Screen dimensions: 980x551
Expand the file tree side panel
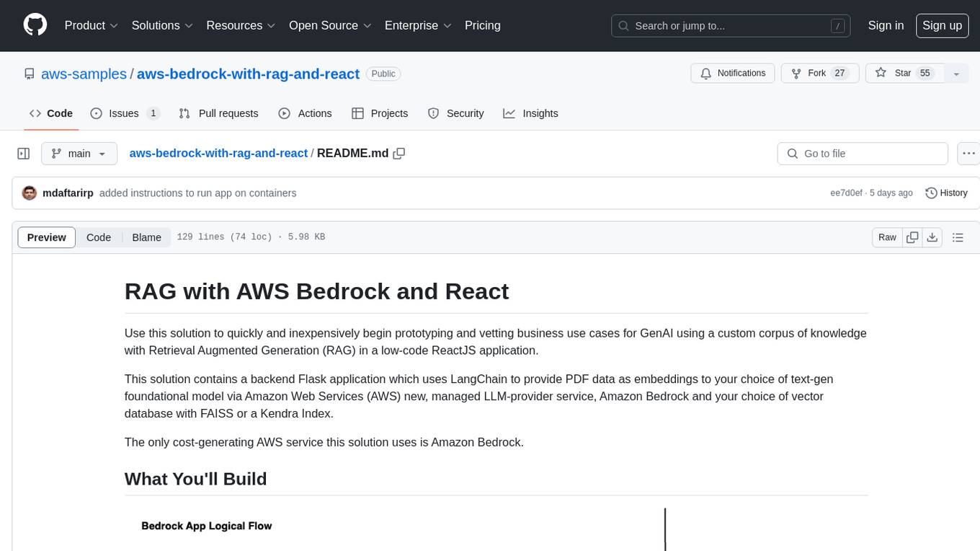point(24,154)
